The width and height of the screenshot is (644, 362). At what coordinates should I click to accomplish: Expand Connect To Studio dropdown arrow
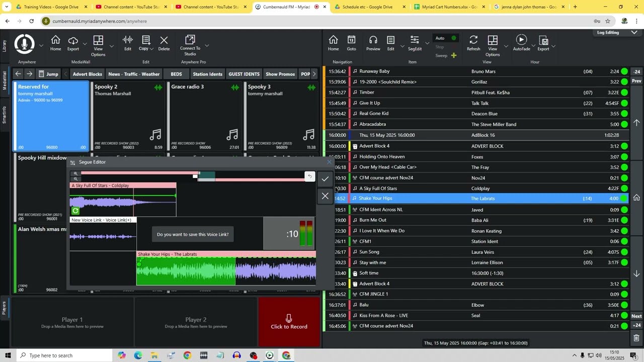[x=206, y=46]
